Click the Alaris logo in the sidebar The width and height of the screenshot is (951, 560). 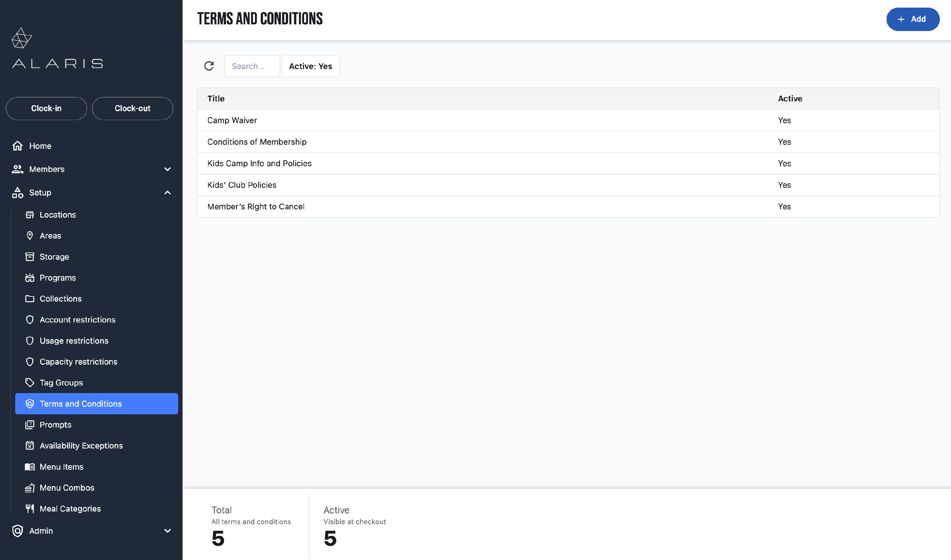click(x=57, y=48)
